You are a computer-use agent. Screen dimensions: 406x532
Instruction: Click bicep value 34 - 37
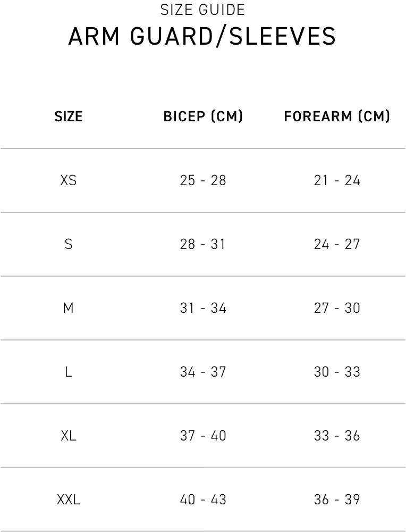203,372
